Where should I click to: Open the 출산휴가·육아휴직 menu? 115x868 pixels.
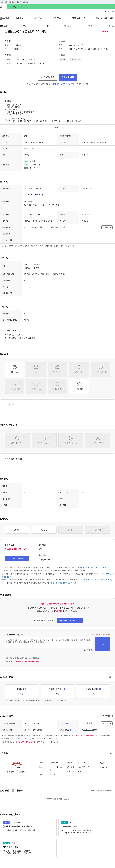[x=105, y=19]
